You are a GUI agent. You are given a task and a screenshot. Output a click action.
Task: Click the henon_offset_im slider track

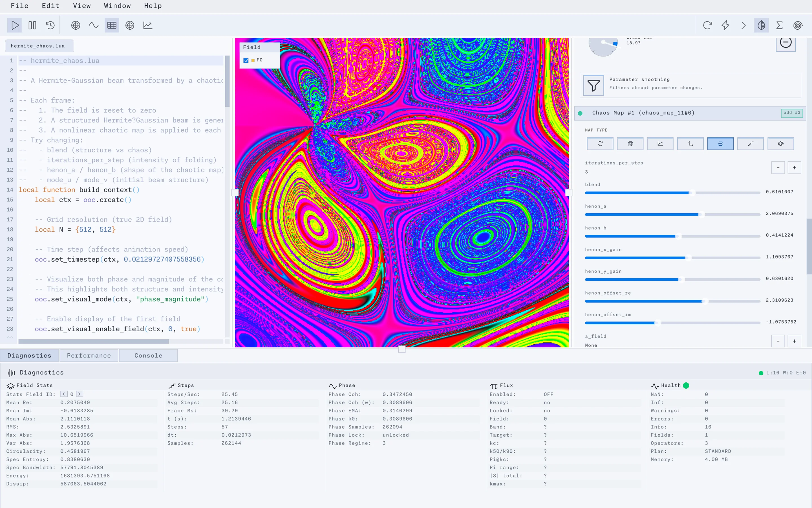pyautogui.click(x=672, y=323)
